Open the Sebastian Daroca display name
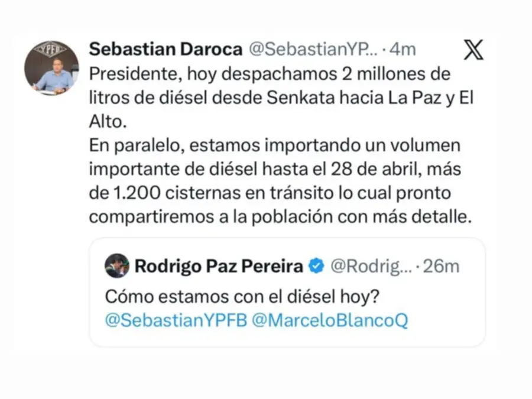The image size is (532, 399). (x=166, y=50)
